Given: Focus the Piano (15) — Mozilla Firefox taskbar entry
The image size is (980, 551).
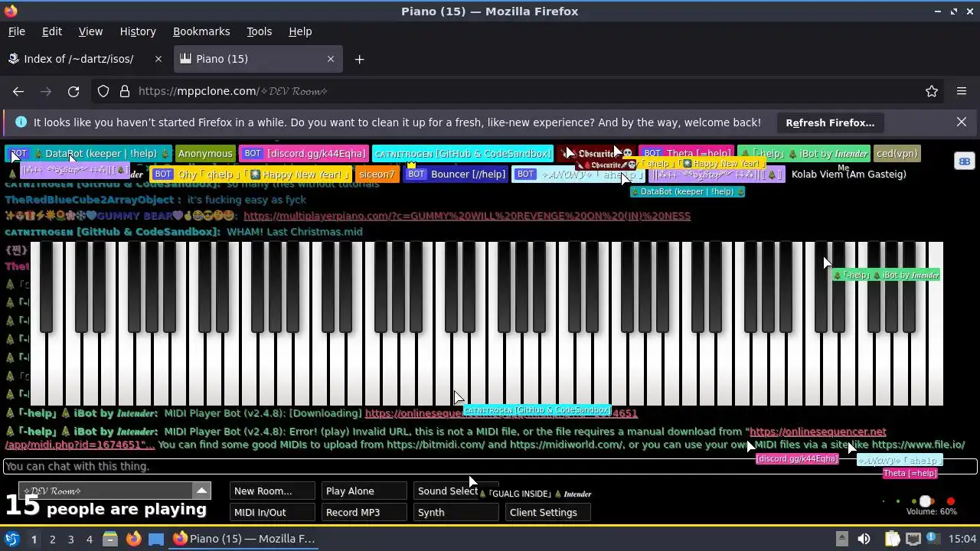Looking at the screenshot, I should (244, 539).
